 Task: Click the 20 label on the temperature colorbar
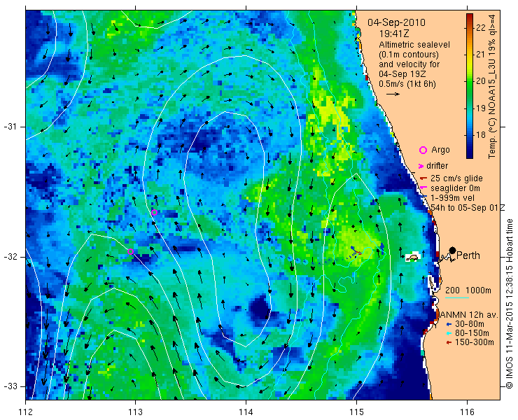(481, 81)
